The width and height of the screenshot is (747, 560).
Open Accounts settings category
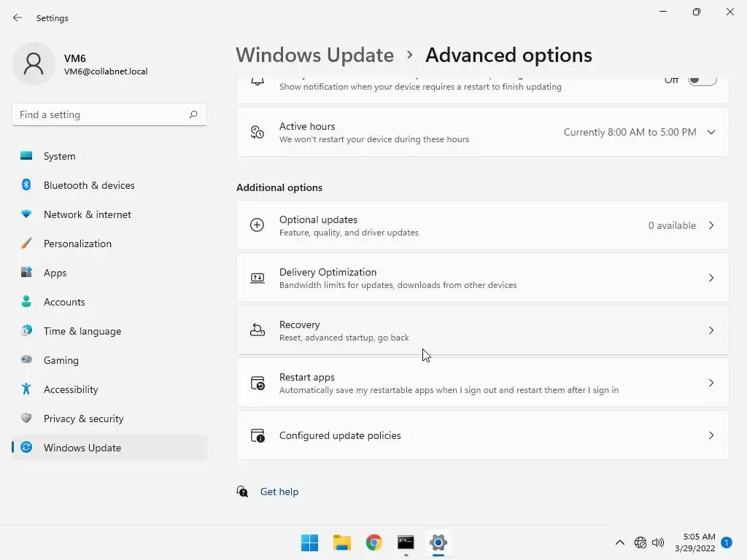coord(109,301)
